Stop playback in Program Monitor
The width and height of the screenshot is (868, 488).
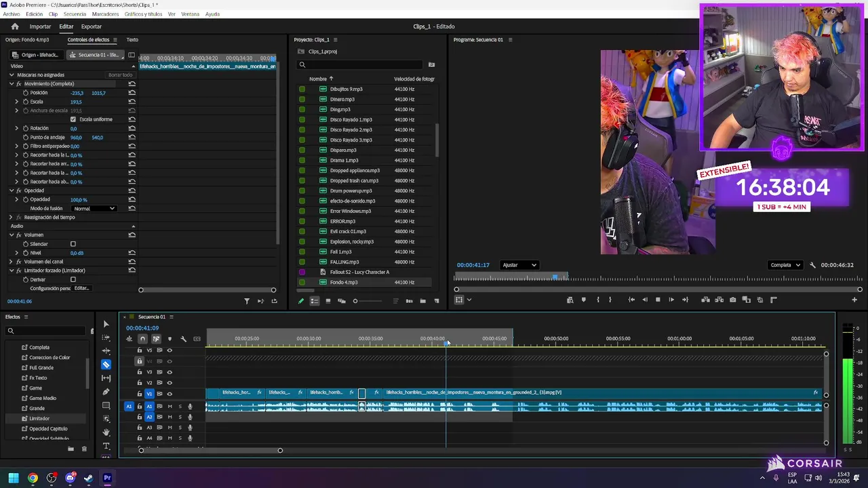click(658, 300)
